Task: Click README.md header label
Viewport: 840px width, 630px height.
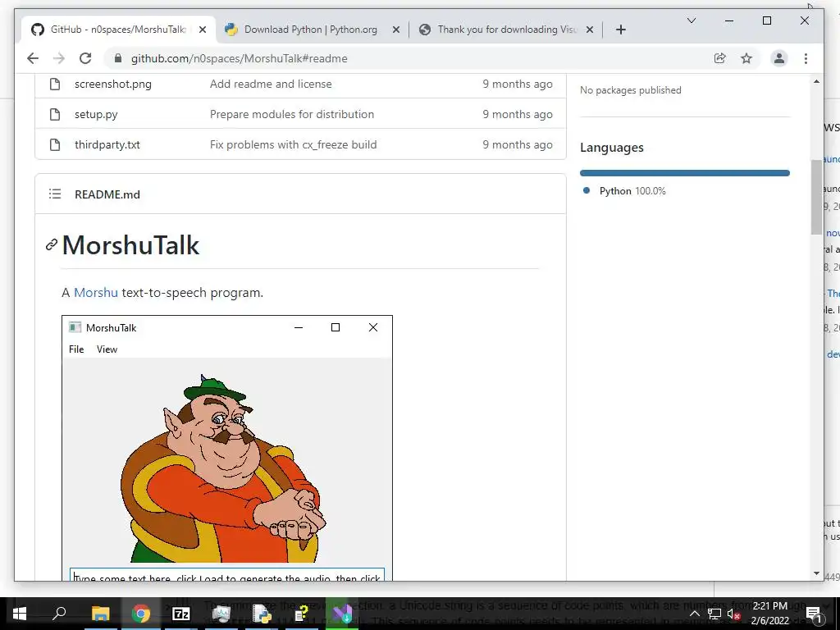Action: (107, 194)
